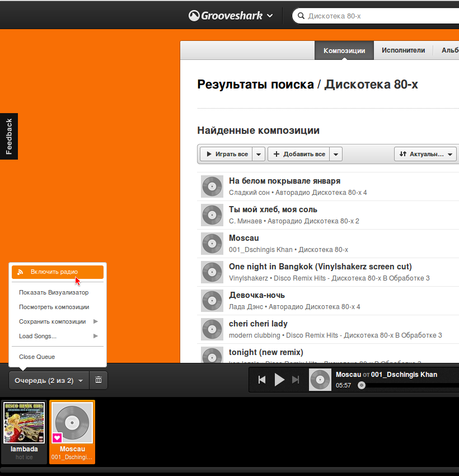
Task: Add all songs with Добавить все
Action: click(x=299, y=154)
